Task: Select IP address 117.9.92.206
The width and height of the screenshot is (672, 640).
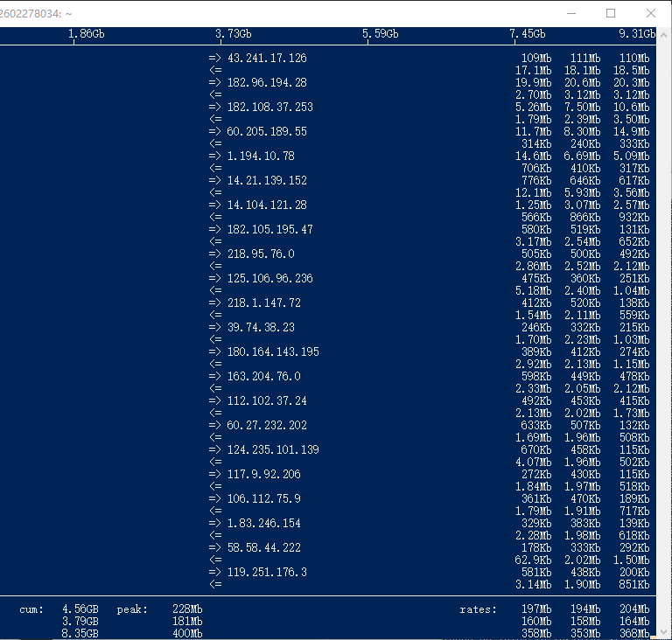Action: (264, 474)
